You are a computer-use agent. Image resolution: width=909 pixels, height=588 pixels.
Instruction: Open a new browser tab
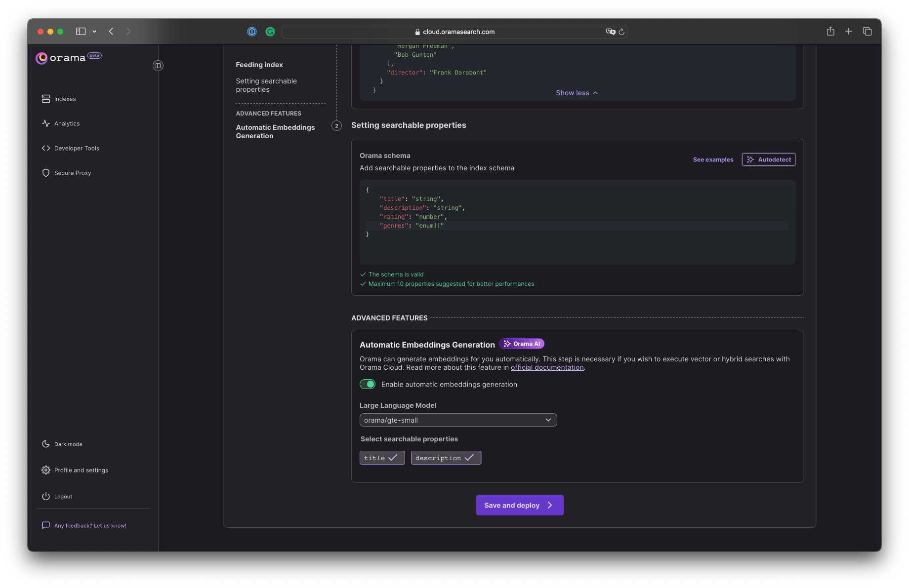(849, 31)
